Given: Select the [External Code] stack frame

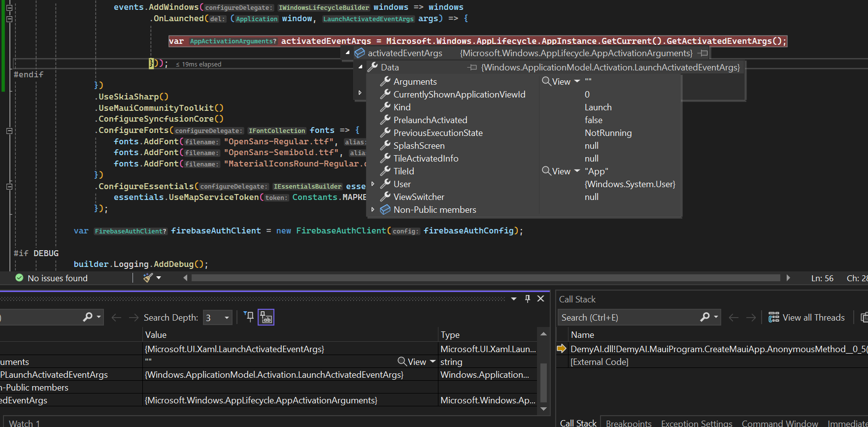Looking at the screenshot, I should [x=599, y=362].
